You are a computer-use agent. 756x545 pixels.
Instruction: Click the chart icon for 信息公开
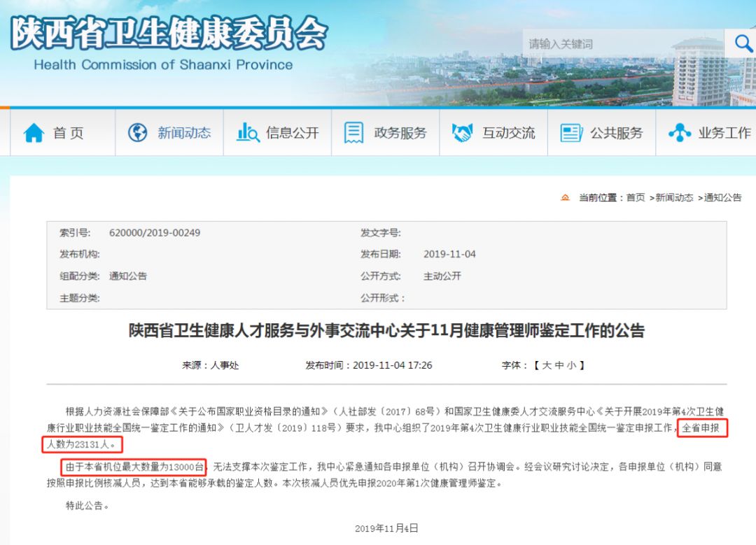pos(248,132)
